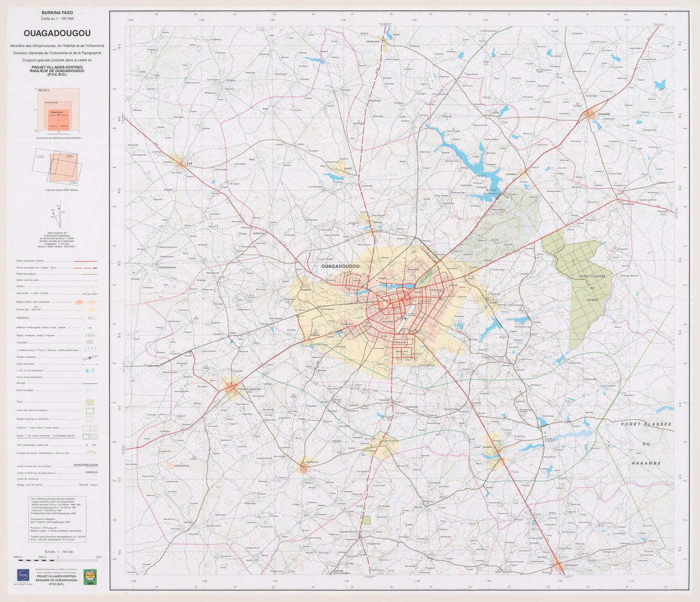Click the 'NAKAMBE' forest label

pos(646,463)
